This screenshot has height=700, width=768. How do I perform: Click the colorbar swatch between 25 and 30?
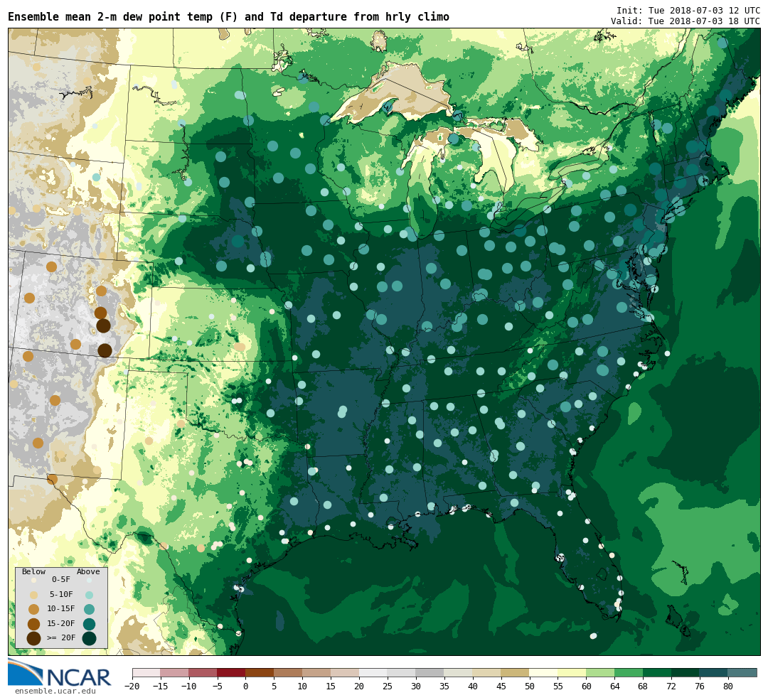click(402, 672)
